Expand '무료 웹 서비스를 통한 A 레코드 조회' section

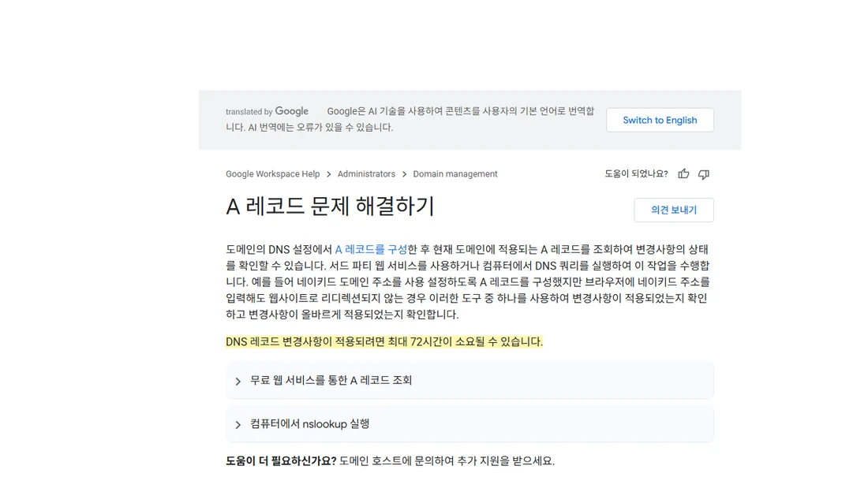pyautogui.click(x=470, y=381)
